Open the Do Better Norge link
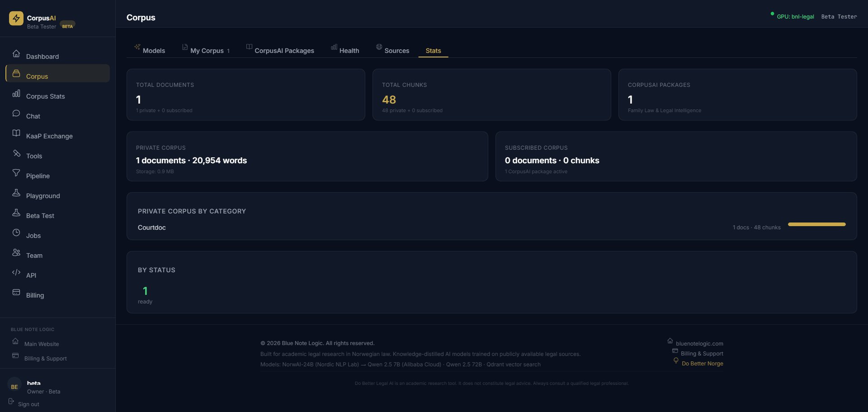The height and width of the screenshot is (412, 868). [703, 363]
